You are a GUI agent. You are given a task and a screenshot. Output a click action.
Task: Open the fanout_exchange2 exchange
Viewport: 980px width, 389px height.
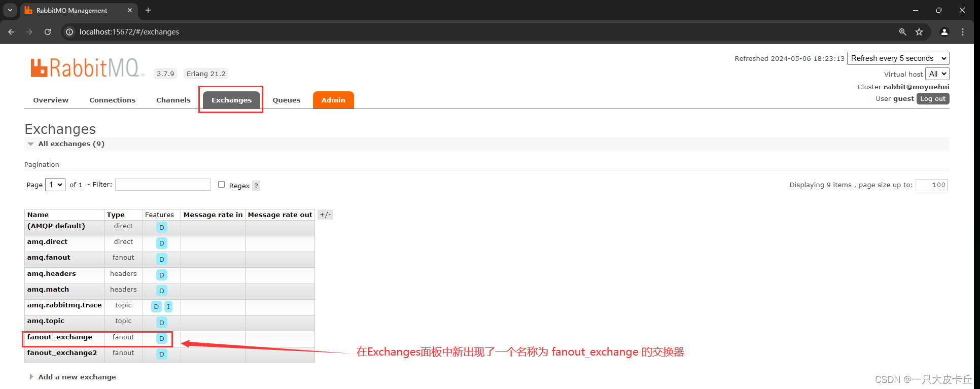(62, 353)
